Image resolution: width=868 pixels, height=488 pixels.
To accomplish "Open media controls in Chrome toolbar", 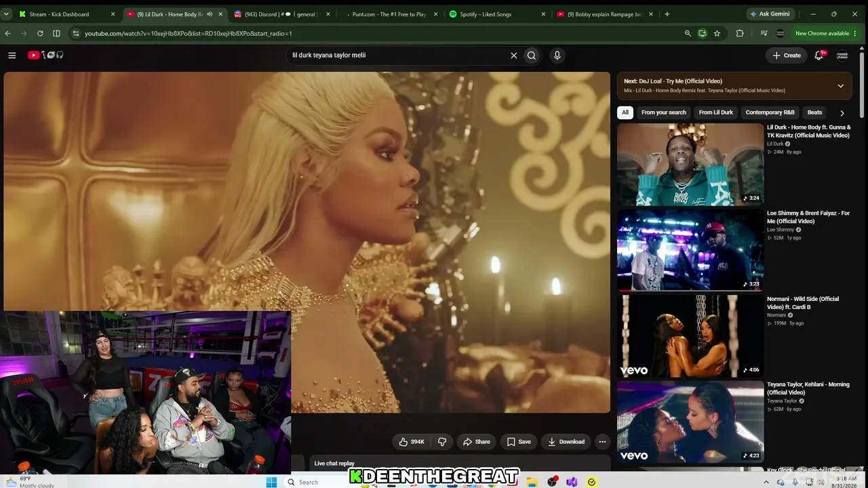I will tap(764, 33).
